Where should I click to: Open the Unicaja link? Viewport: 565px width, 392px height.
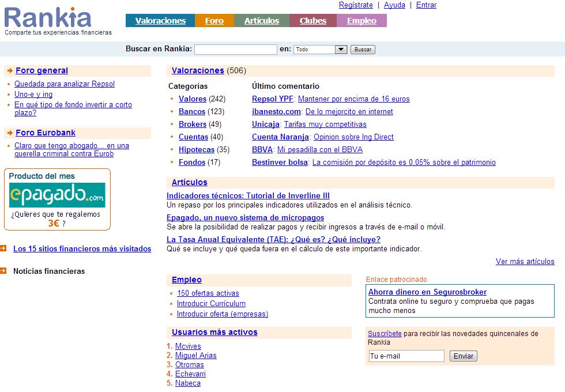coord(266,125)
